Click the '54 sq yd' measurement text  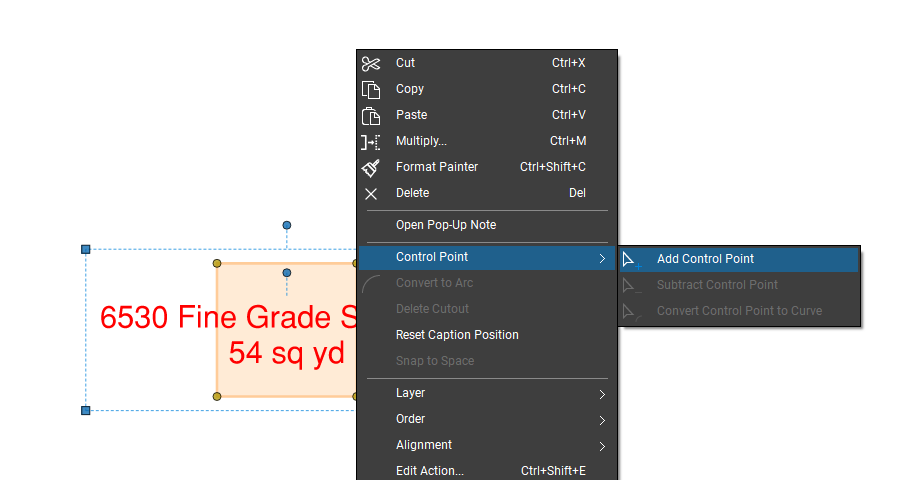287,353
